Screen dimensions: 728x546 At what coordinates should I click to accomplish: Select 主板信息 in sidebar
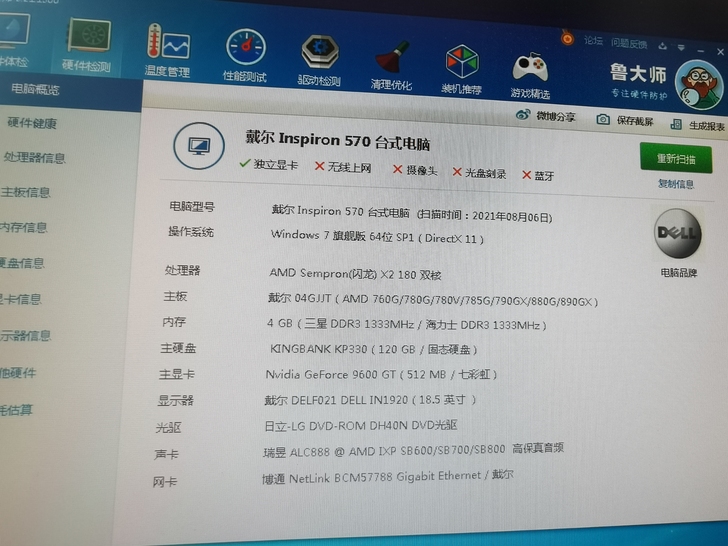[25, 192]
